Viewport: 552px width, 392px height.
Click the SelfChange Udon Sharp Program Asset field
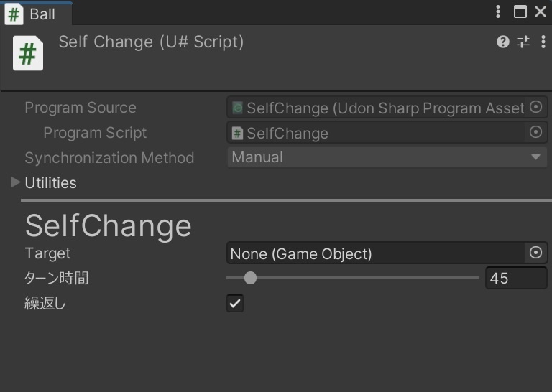(x=377, y=108)
